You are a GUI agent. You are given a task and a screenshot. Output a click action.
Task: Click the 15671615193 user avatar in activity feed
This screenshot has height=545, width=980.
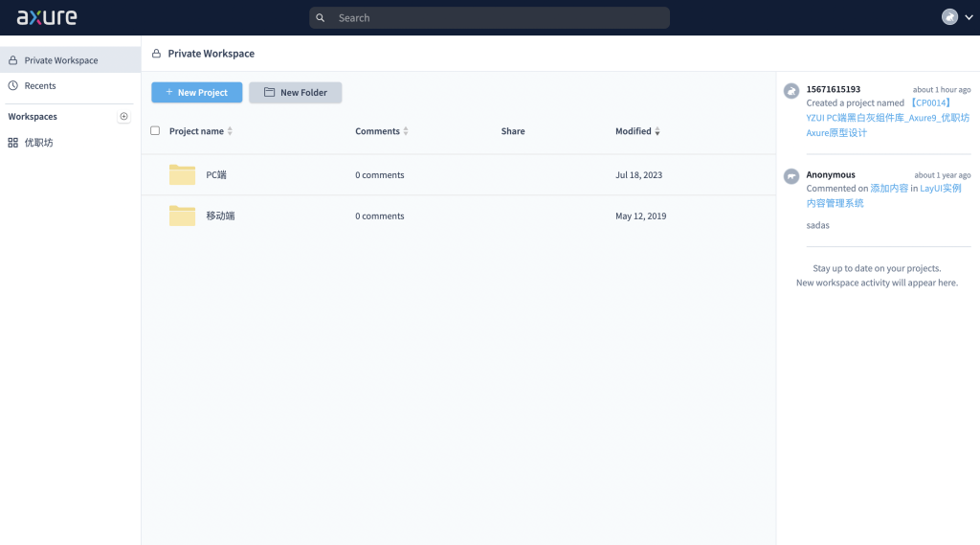coord(791,91)
